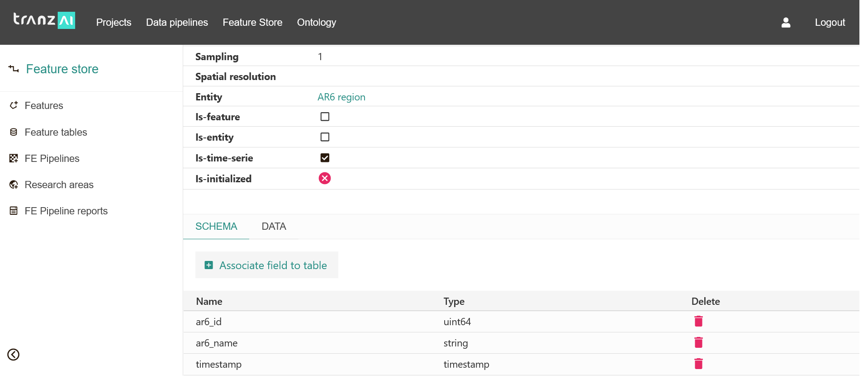Click the Research areas globe icon

14,185
